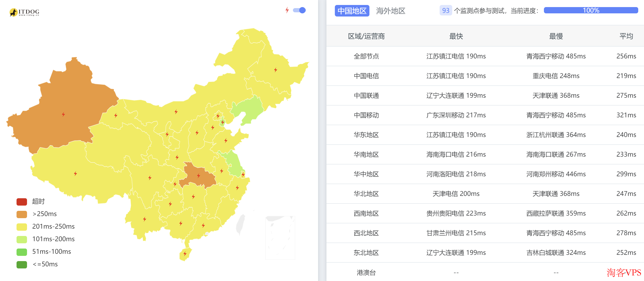The height and width of the screenshot is (281, 644).
Task: Click the Beijing lightning marker
Action: (218, 116)
